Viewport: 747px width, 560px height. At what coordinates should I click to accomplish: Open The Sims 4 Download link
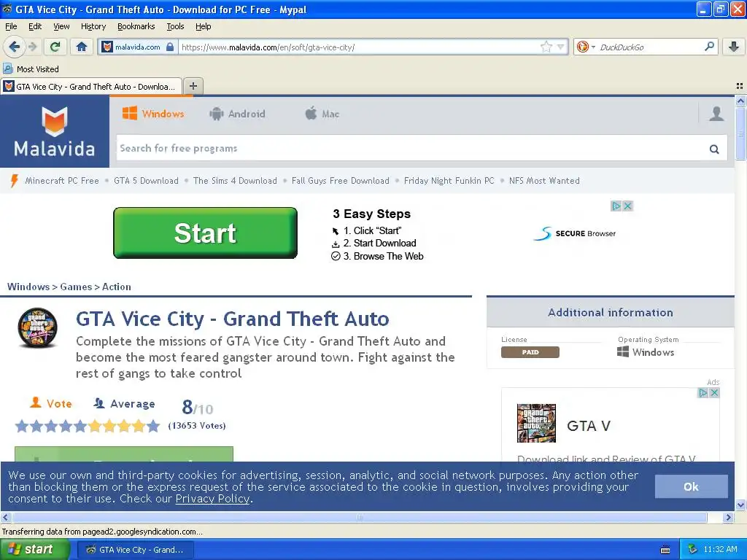[x=235, y=181]
